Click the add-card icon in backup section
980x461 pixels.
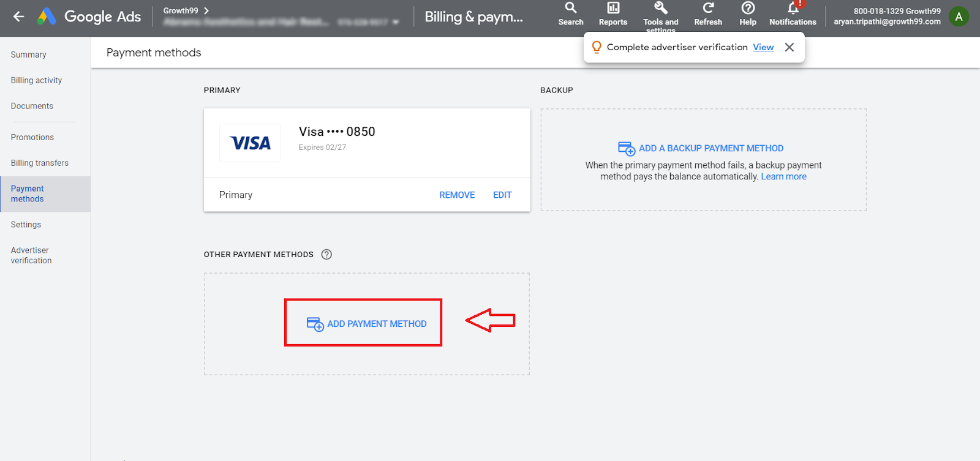[x=627, y=149]
